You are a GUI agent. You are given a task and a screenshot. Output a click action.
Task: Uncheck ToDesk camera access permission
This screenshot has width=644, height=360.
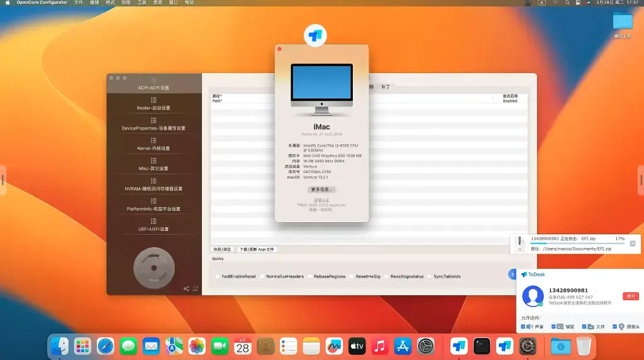pyautogui.click(x=615, y=327)
